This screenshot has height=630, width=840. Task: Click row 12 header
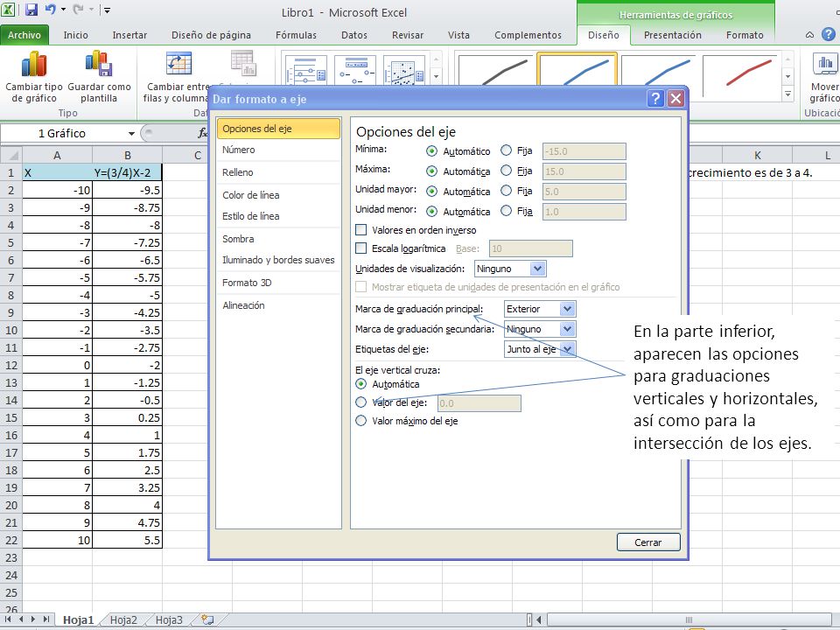tap(10, 366)
